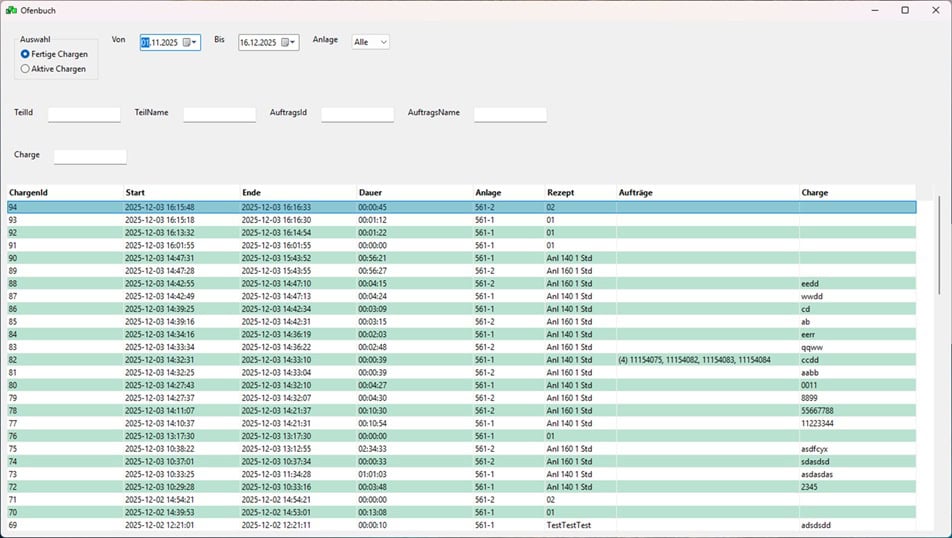The image size is (952, 538).
Task: Select the Fertige Chargen radio button
Action: click(26, 54)
